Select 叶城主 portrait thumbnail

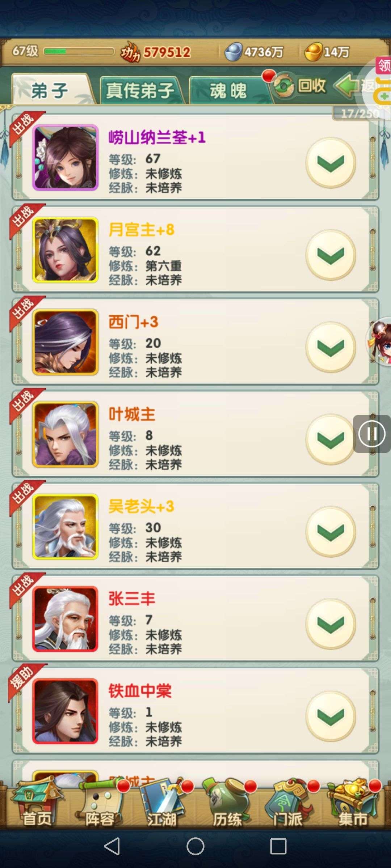point(66,434)
